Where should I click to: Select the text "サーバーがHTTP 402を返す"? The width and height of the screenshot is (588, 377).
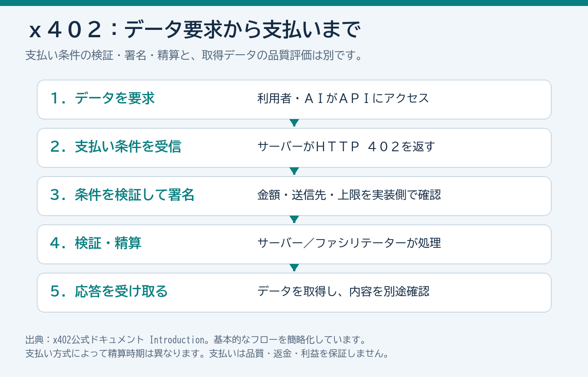(x=346, y=147)
